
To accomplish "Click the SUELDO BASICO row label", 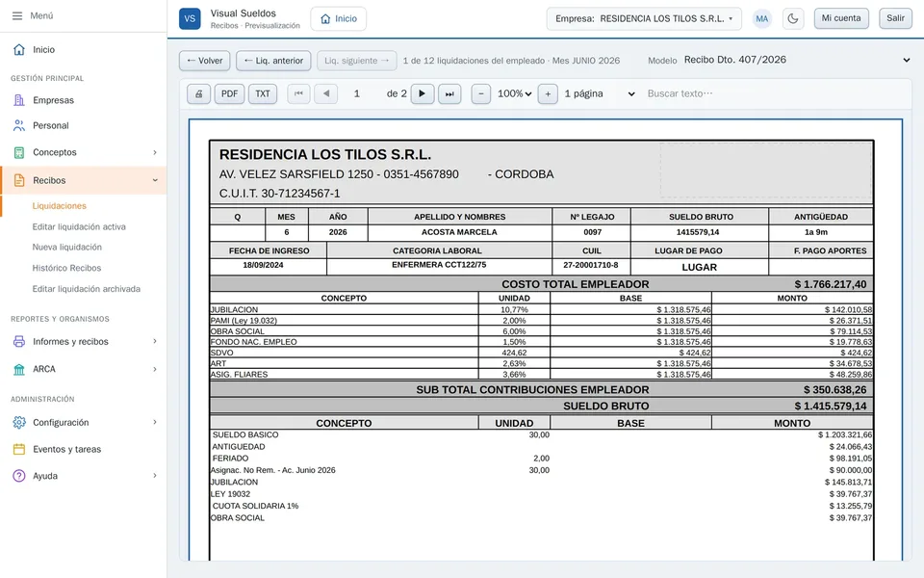I will [x=245, y=434].
